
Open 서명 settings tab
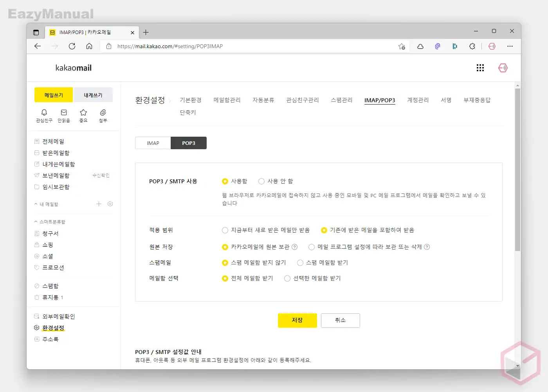coord(446,100)
